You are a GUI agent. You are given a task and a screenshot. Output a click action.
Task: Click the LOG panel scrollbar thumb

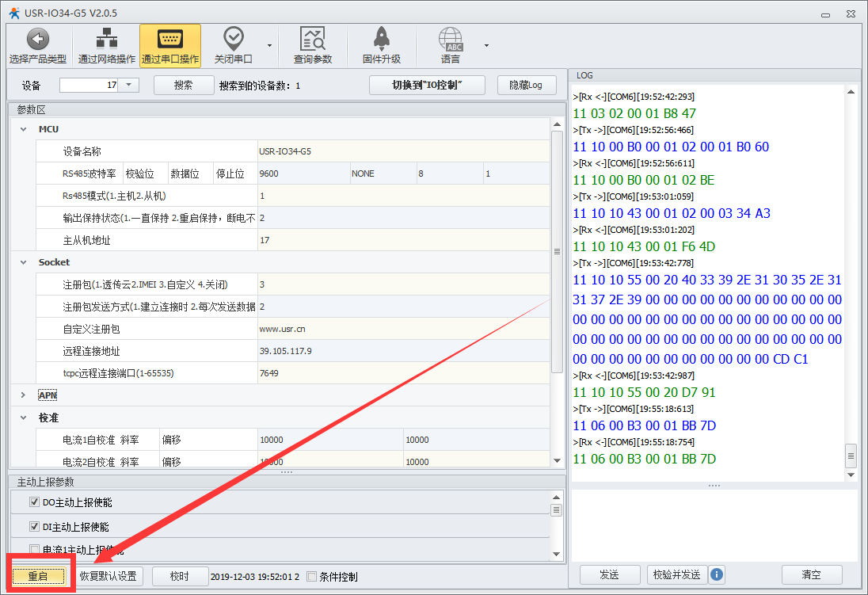[851, 456]
